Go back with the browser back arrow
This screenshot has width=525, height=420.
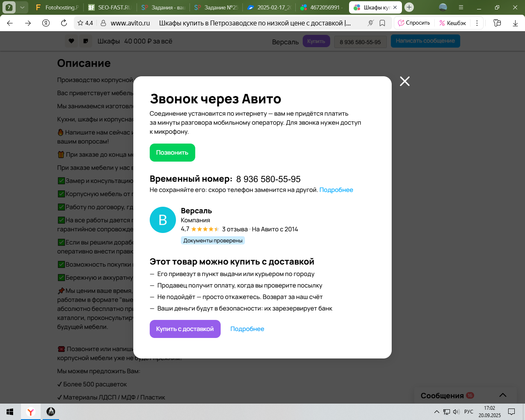pos(10,23)
